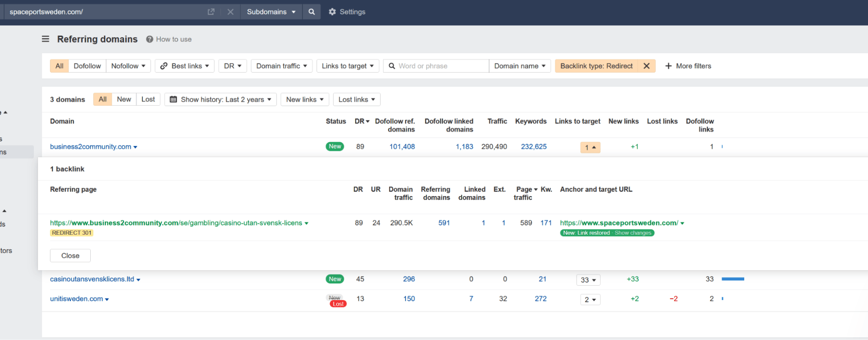Open 272 keywords for unitisweden.com

click(541, 299)
